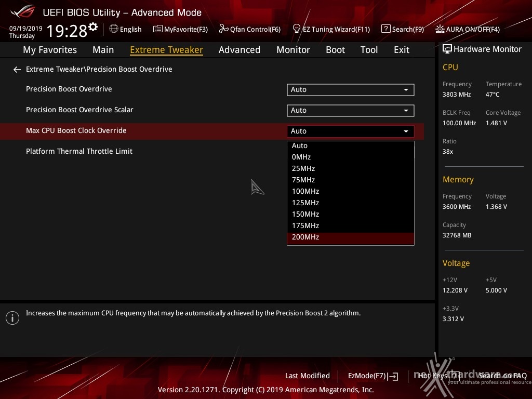Image resolution: width=532 pixels, height=399 pixels.
Task: Click Memory voltage value 1.368 V
Action: coord(496,207)
